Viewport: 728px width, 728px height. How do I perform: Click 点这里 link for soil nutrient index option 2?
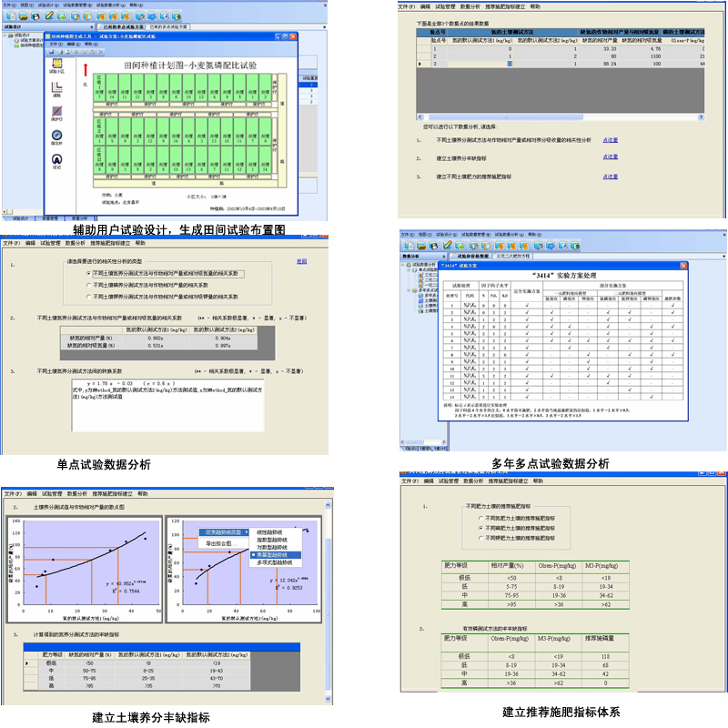(610, 157)
